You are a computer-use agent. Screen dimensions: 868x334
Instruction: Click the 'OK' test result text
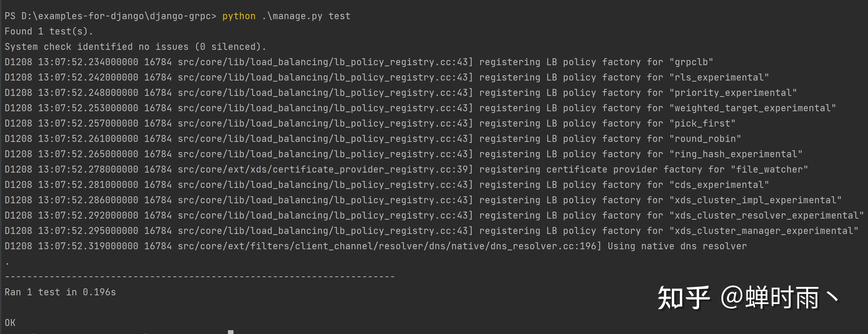pos(10,323)
